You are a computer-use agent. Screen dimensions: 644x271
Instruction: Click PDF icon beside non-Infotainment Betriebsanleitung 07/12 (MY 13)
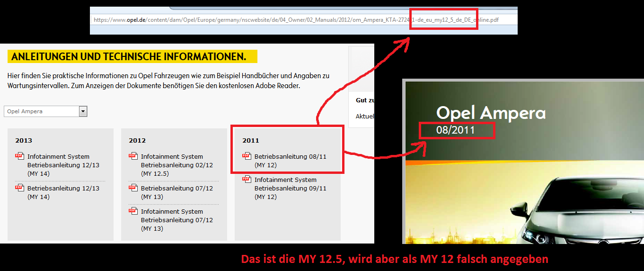coord(133,188)
